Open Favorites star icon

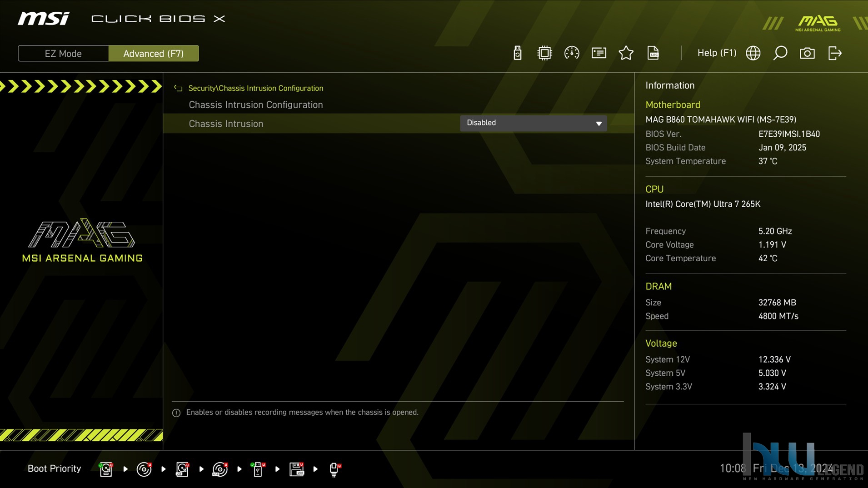(626, 53)
